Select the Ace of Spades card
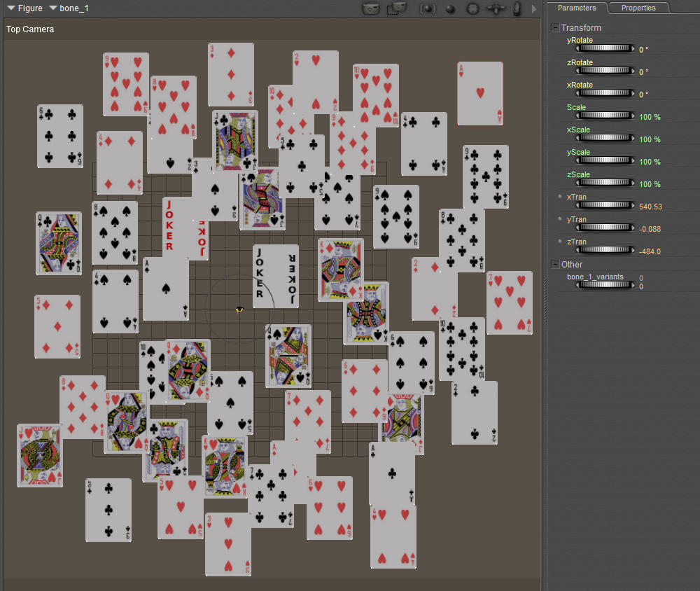The image size is (700, 591). point(166,288)
